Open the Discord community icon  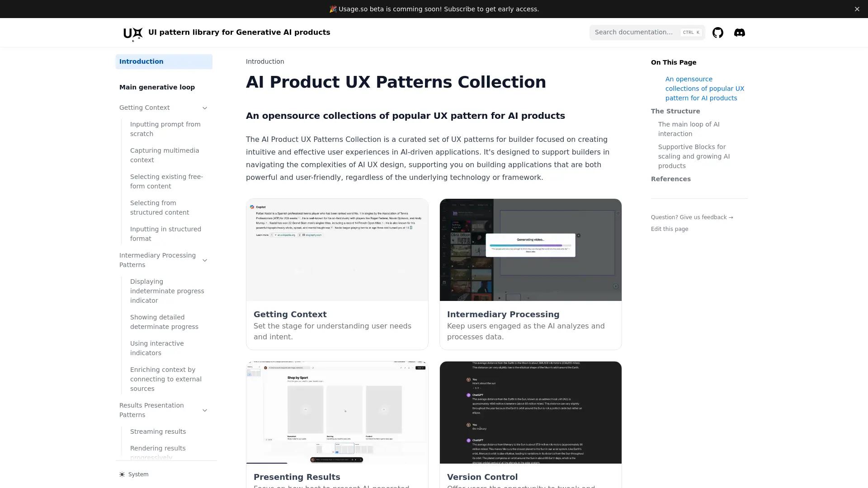click(739, 32)
